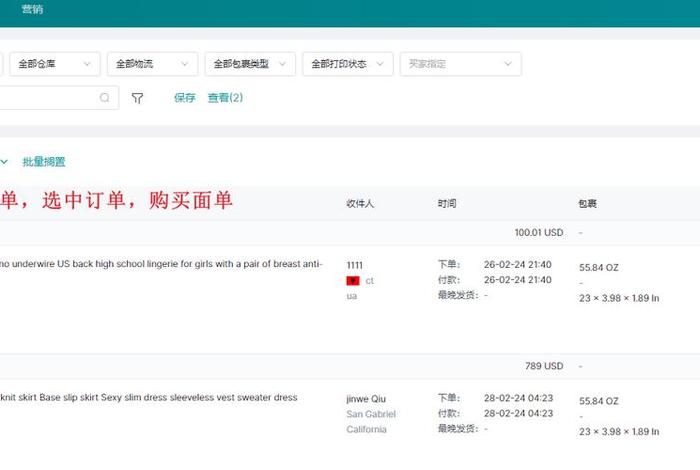Image resolution: width=700 pixels, height=470 pixels.
Task: Click the 查看(2) view link
Action: tap(225, 97)
